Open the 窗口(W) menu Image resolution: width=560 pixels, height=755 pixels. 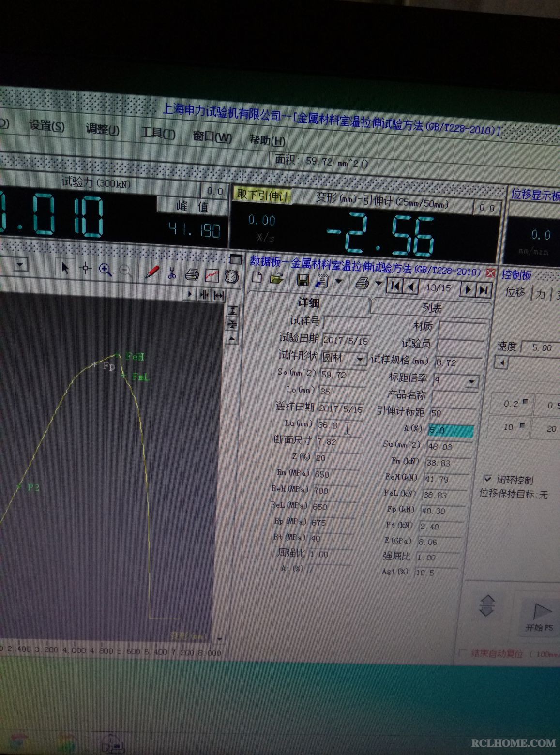click(212, 137)
